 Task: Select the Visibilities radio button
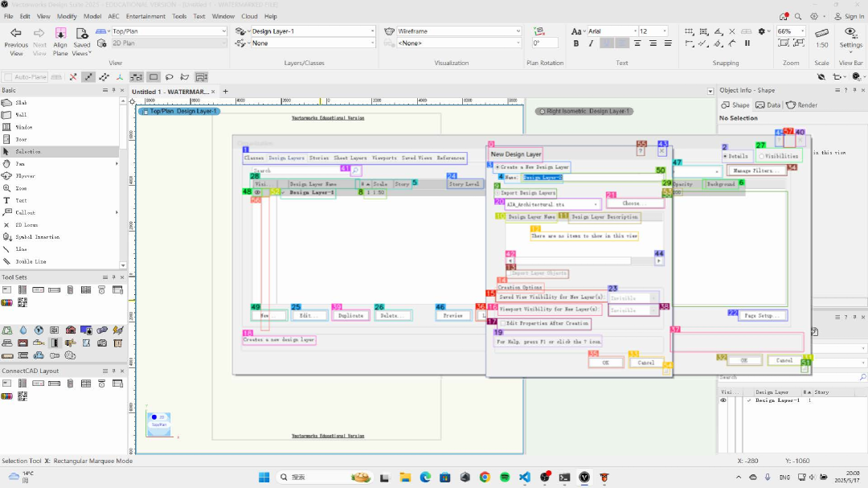tap(762, 156)
